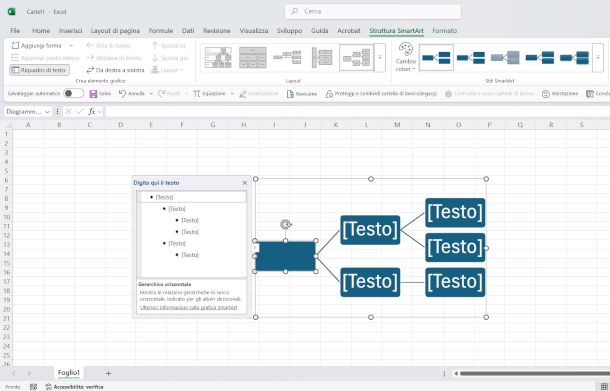Open the Sviluppo tab

point(289,31)
